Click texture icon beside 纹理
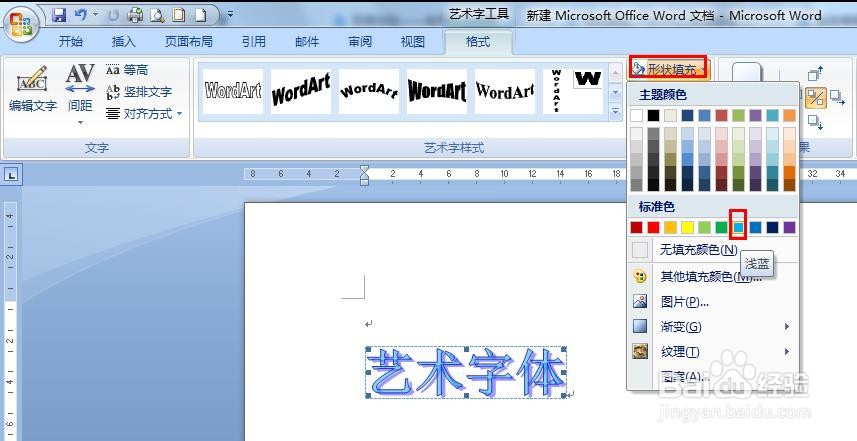This screenshot has width=857, height=441. (640, 351)
